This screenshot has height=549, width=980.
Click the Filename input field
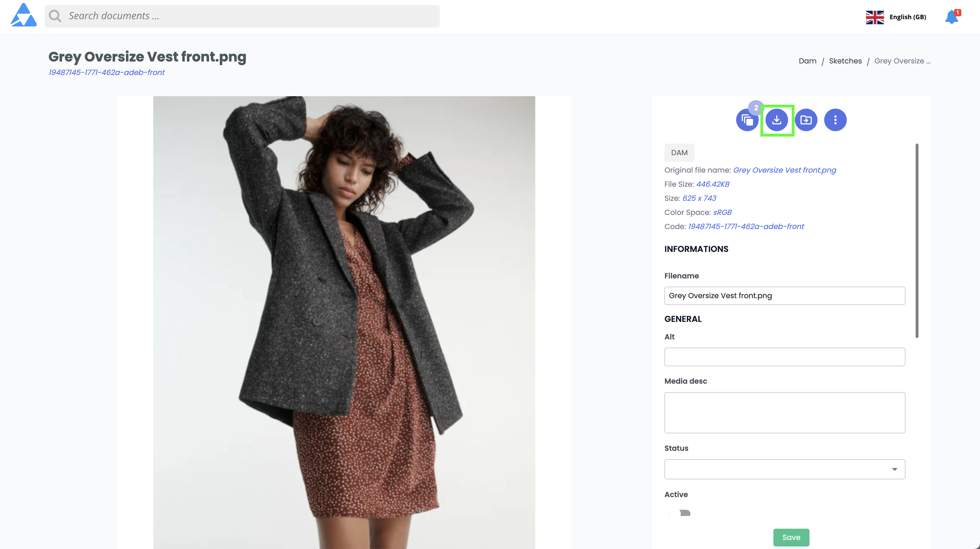[x=784, y=295]
